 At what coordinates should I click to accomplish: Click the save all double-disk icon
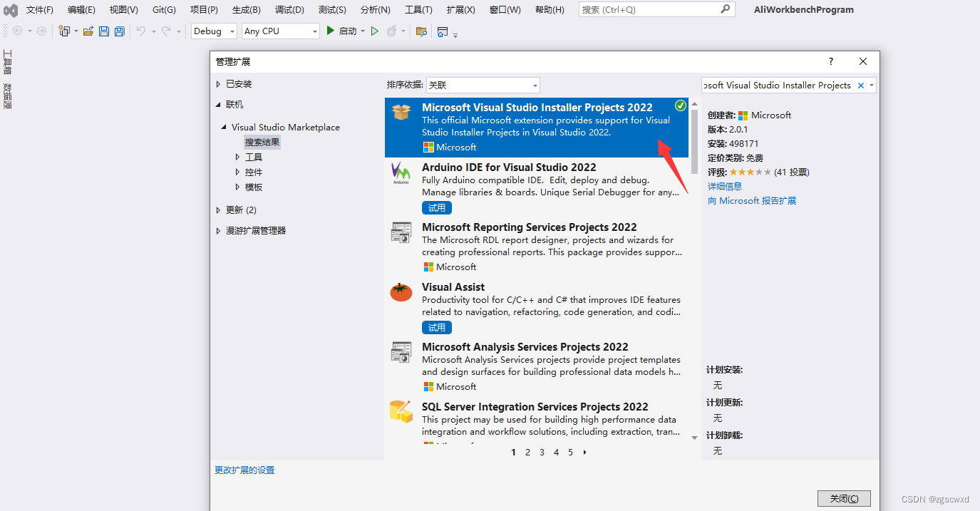point(120,31)
